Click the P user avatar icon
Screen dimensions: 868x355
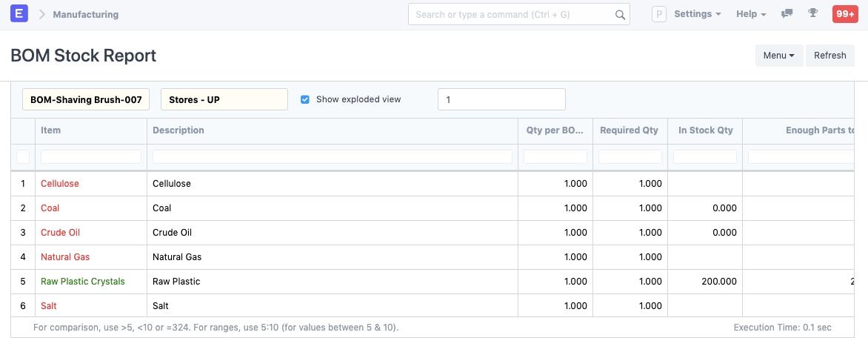click(658, 14)
